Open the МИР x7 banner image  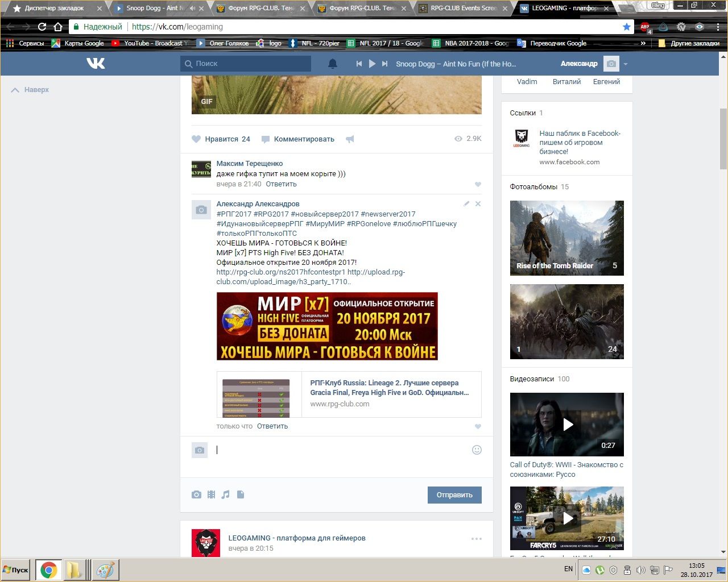pos(327,326)
